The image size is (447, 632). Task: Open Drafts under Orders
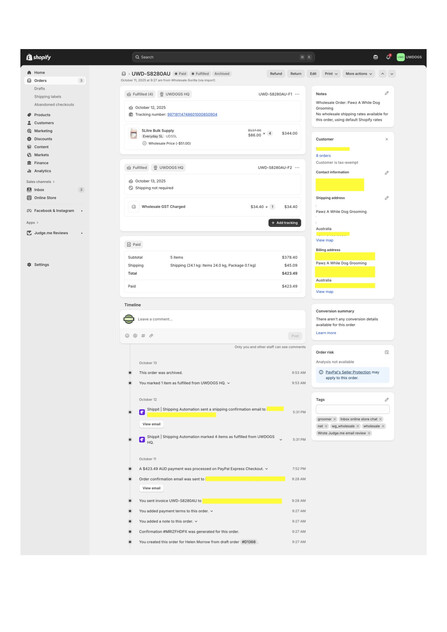(40, 89)
